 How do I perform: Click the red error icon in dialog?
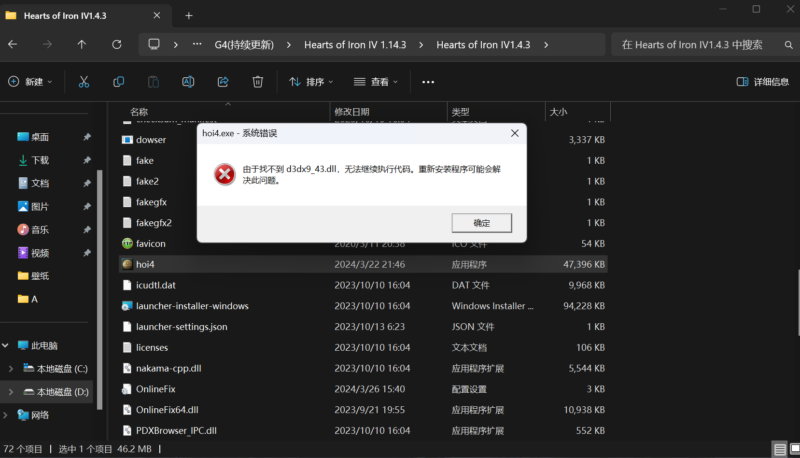coord(224,174)
